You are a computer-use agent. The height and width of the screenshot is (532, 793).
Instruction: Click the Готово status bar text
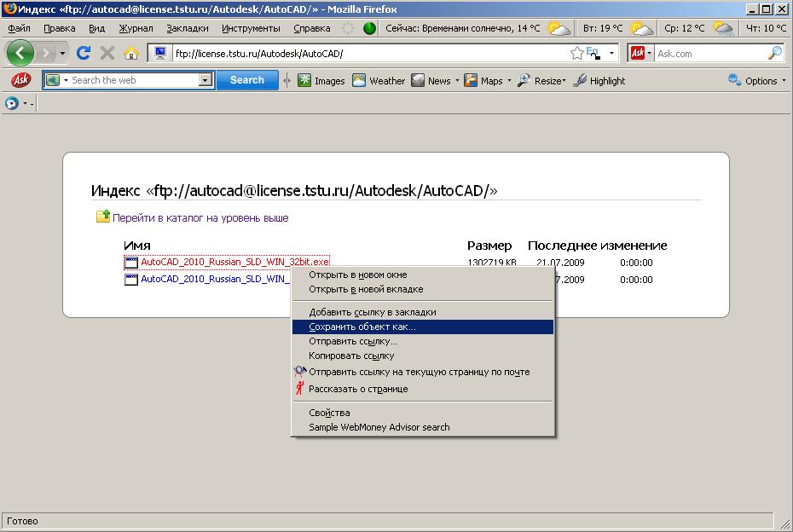point(22,521)
